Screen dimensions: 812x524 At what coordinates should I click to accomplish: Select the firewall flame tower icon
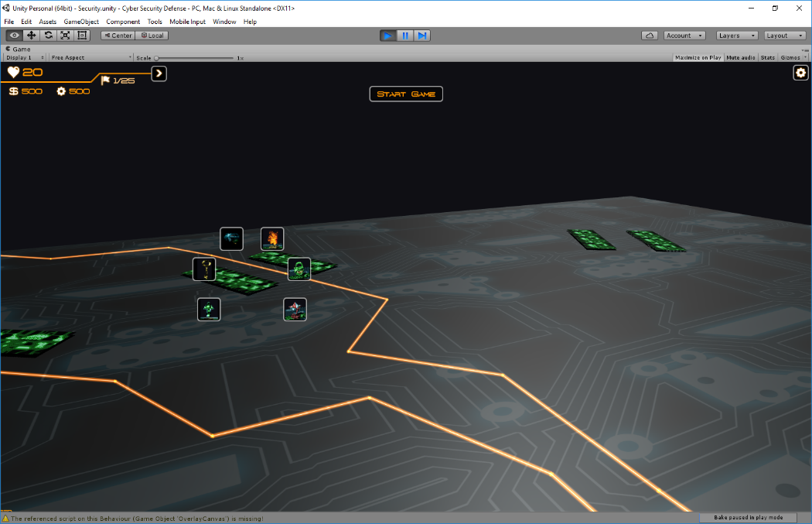tap(271, 238)
